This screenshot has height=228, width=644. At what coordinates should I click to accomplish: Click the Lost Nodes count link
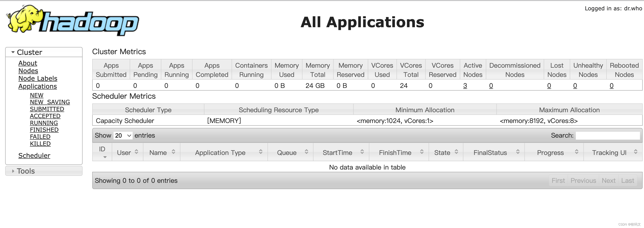[x=549, y=86]
